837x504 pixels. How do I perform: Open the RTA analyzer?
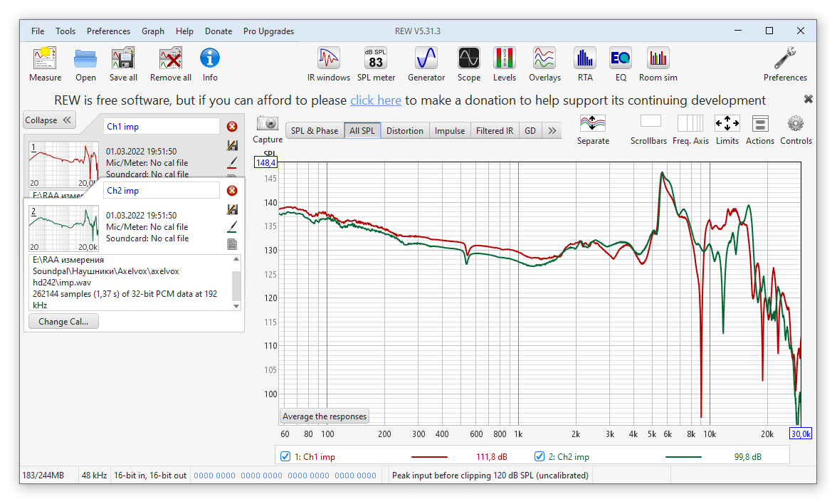pos(585,58)
